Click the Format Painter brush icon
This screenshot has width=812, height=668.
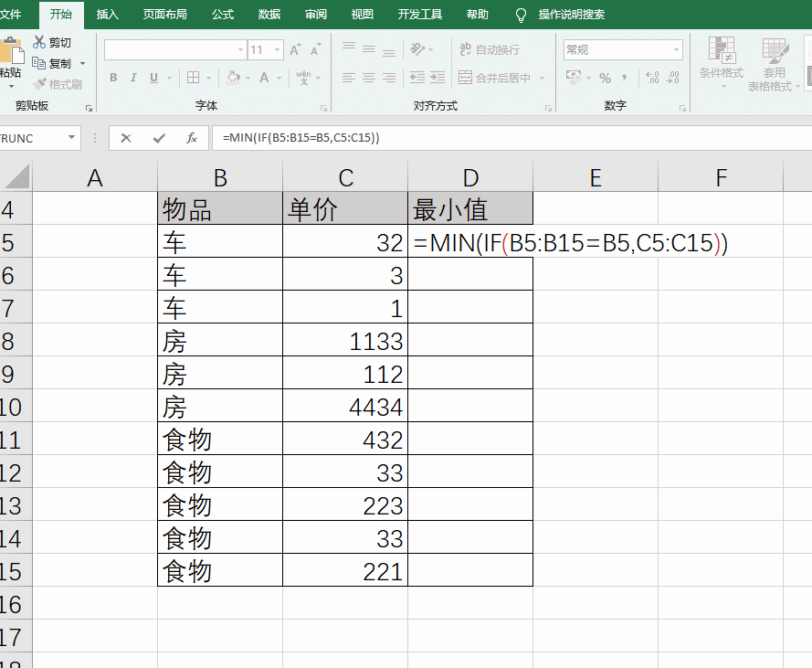[x=39, y=83]
